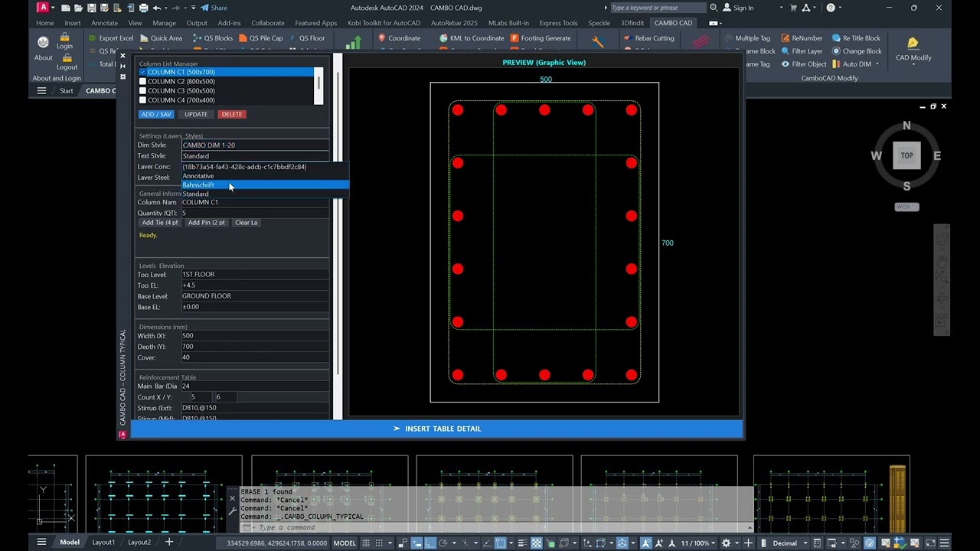Toggle the drawing grid display in status bar
The height and width of the screenshot is (551, 980).
click(367, 543)
